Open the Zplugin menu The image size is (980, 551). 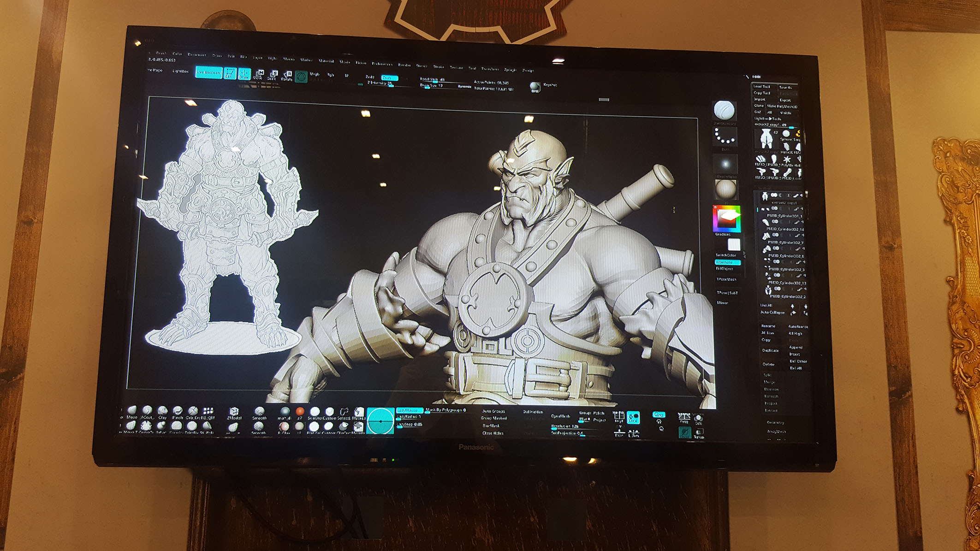510,70
